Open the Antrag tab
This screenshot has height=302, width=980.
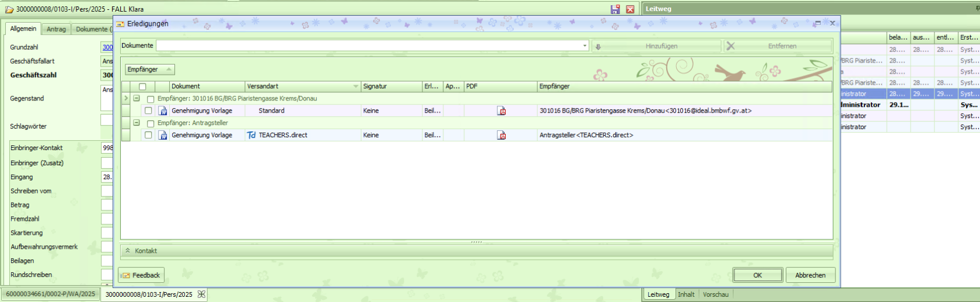(56, 29)
